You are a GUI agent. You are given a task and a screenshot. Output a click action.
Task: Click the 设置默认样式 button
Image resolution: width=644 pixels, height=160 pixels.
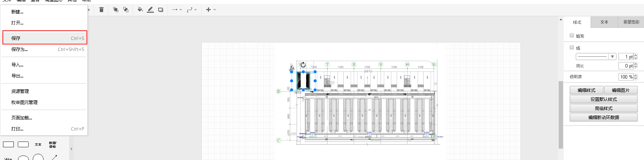[x=603, y=99]
